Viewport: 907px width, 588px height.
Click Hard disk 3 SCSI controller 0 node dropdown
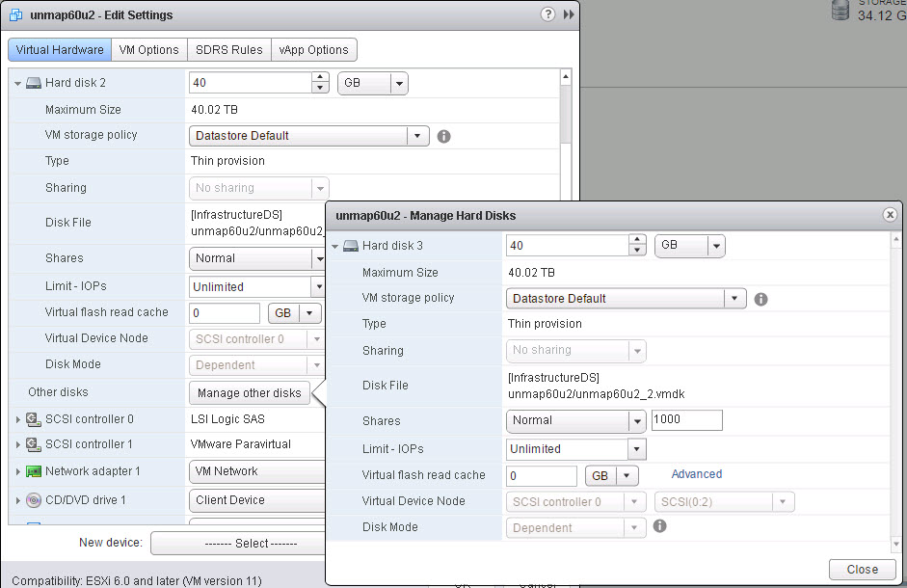pyautogui.click(x=575, y=502)
